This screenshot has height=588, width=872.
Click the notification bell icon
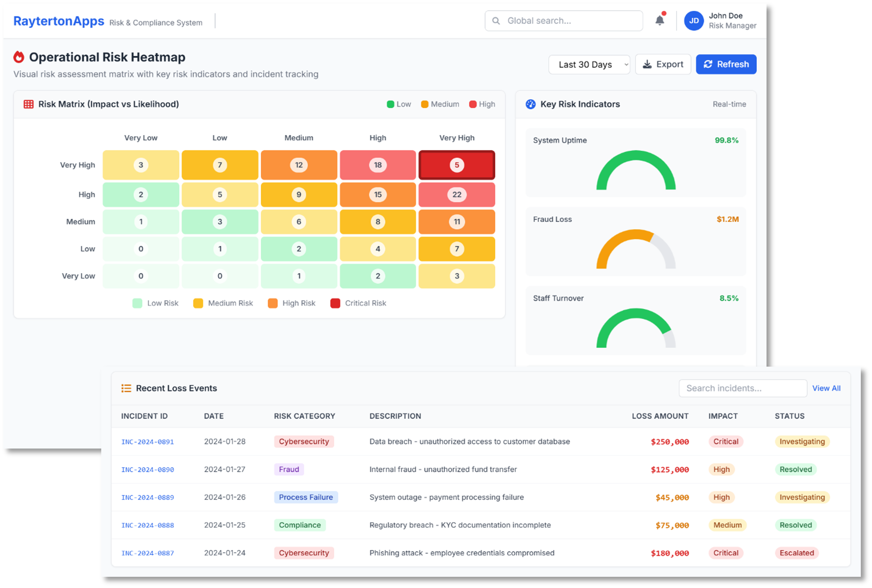(660, 20)
